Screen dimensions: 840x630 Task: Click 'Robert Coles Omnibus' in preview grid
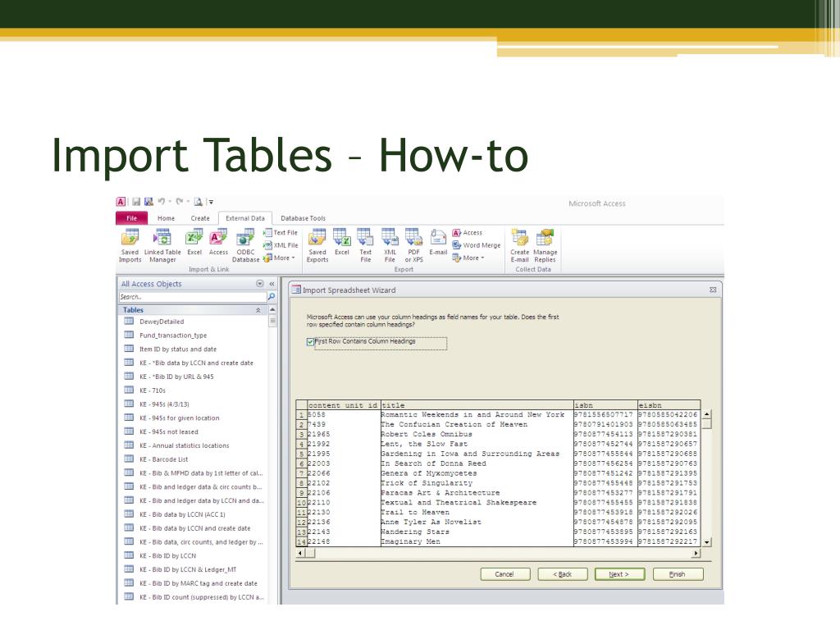427,435
